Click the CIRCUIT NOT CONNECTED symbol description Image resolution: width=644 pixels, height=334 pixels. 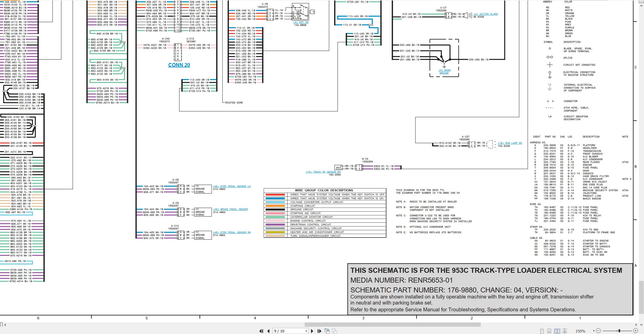[x=579, y=65]
